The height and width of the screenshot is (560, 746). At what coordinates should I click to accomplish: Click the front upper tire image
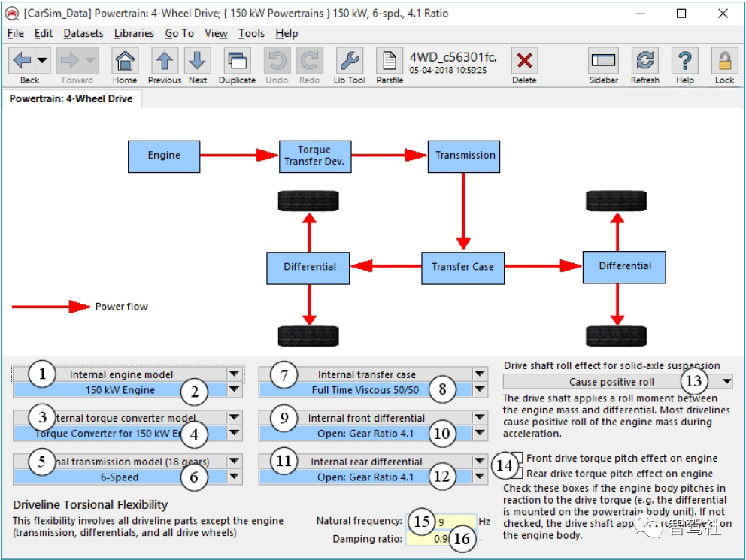(308, 201)
